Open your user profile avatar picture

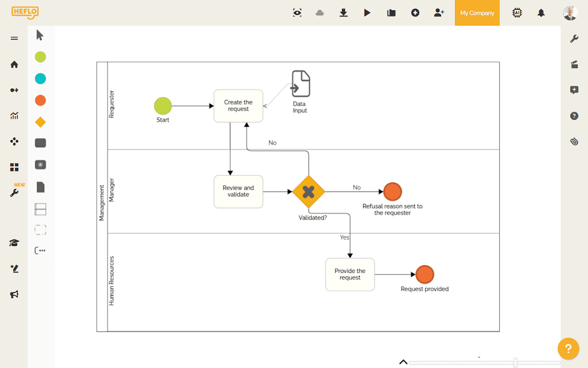pyautogui.click(x=569, y=12)
